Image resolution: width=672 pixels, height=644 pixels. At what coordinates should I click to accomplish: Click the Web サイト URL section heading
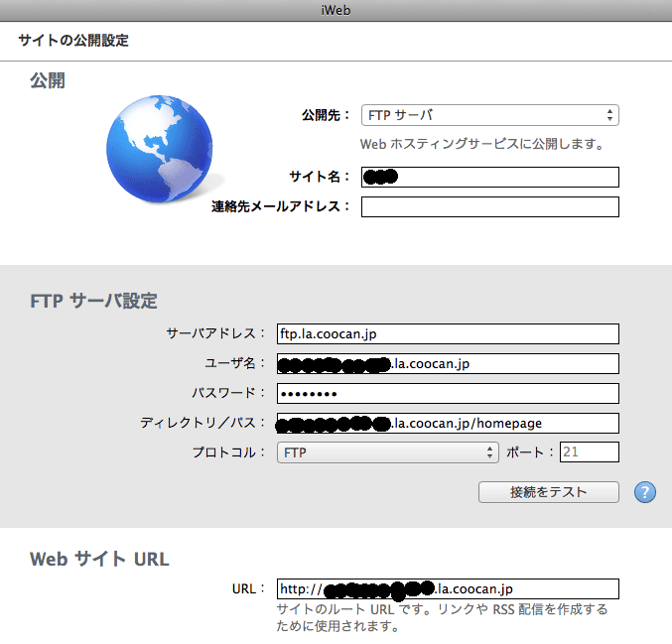click(x=99, y=560)
